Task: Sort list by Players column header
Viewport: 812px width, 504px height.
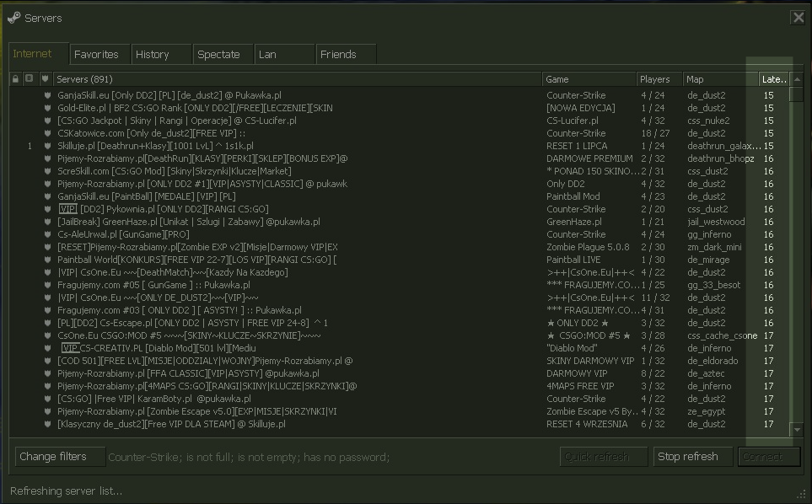Action: [659, 79]
